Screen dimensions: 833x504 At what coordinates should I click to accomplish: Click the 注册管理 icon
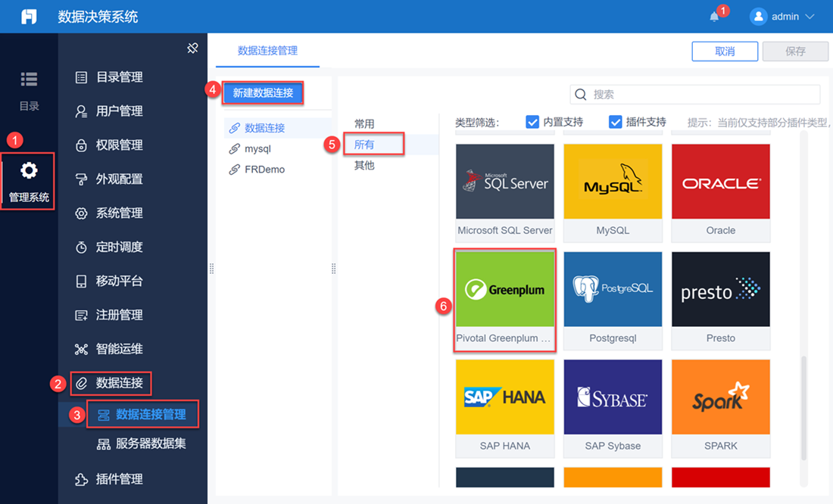click(81, 316)
